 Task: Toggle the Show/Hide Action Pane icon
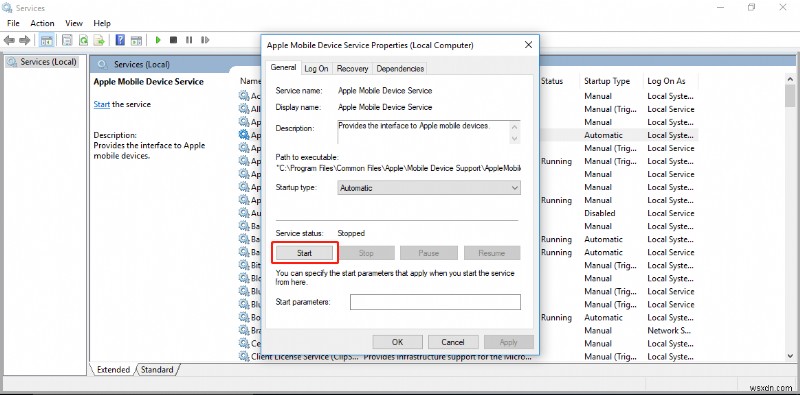point(136,40)
